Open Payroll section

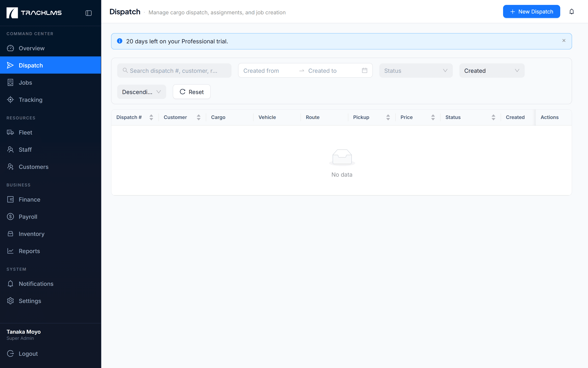coord(51,217)
